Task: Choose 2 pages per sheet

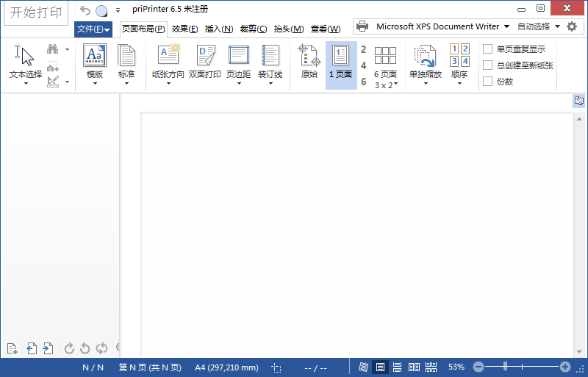Action: [x=363, y=49]
